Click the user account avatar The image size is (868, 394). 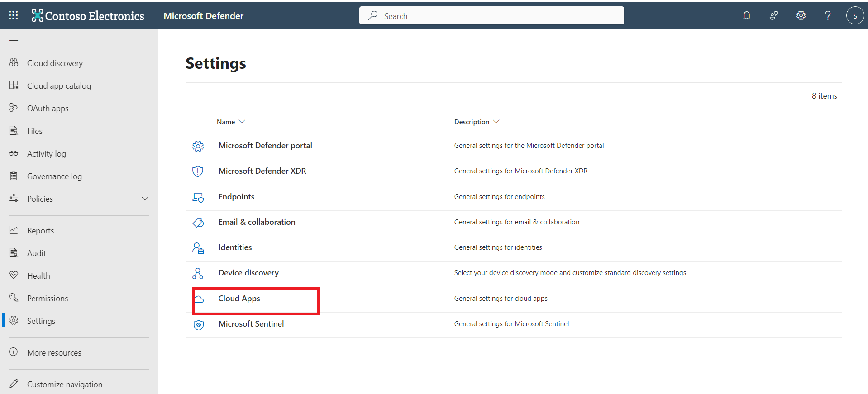click(x=855, y=16)
